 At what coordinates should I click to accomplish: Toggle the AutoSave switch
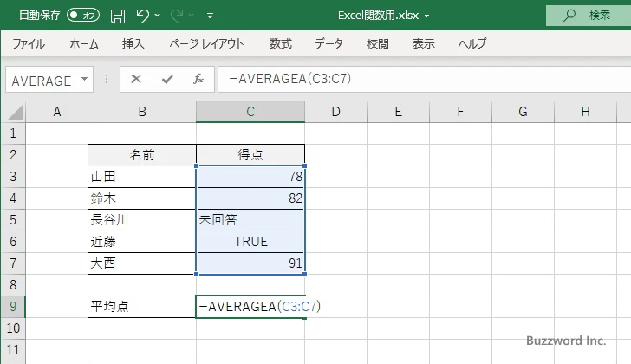(83, 16)
